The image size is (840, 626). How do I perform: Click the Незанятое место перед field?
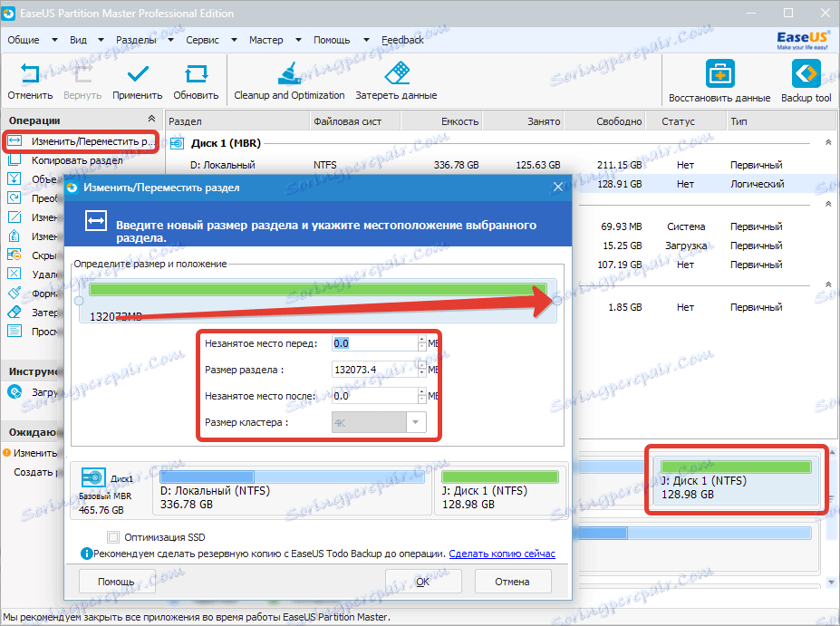375,343
